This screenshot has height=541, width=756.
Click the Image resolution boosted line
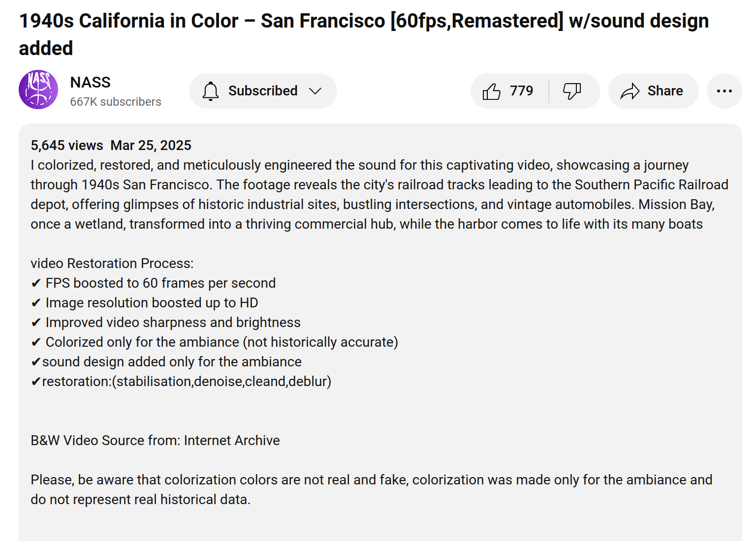pos(152,303)
